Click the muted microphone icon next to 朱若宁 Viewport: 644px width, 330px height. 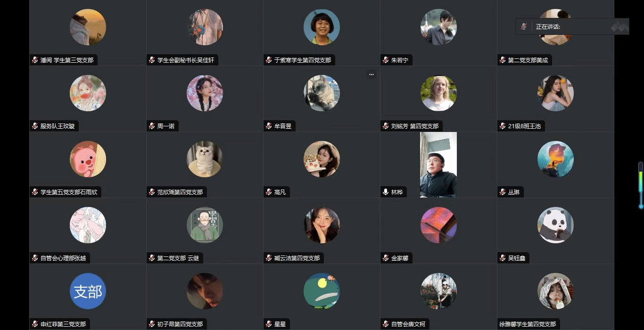386,60
